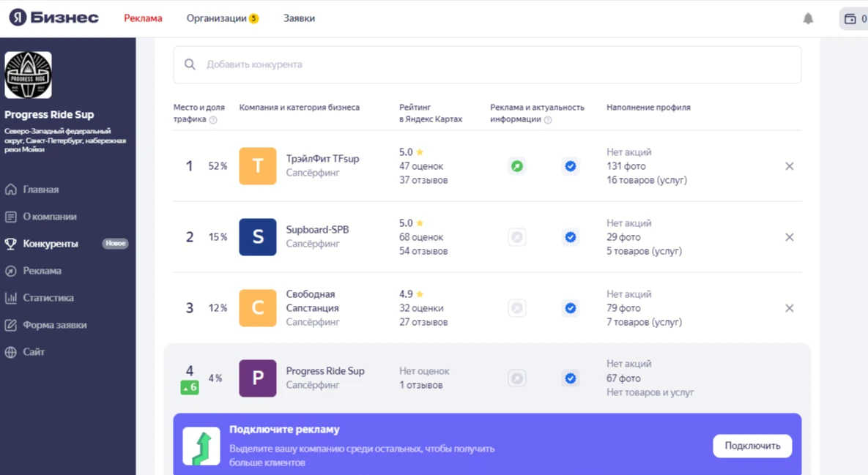The height and width of the screenshot is (475, 868).
Task: Click the 15% traffic share value
Action: [x=218, y=237]
